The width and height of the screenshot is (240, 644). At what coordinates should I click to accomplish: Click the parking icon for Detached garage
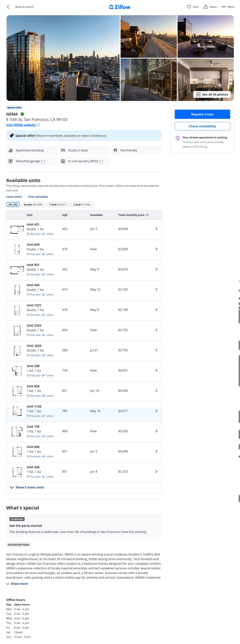coord(10,161)
